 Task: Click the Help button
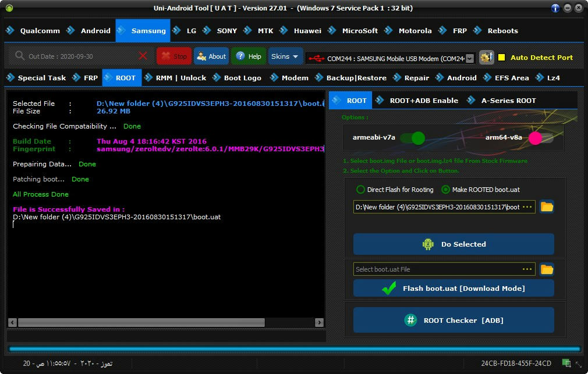pos(249,56)
